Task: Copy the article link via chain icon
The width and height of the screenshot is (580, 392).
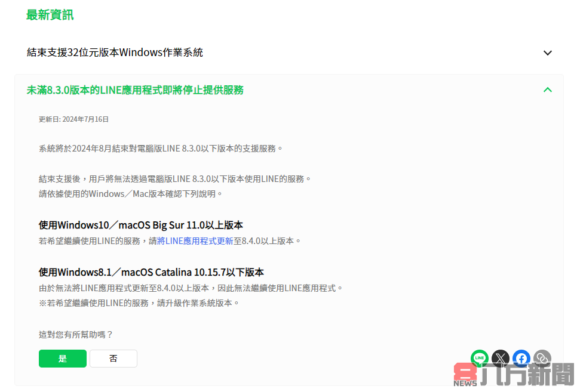Action: pyautogui.click(x=542, y=358)
